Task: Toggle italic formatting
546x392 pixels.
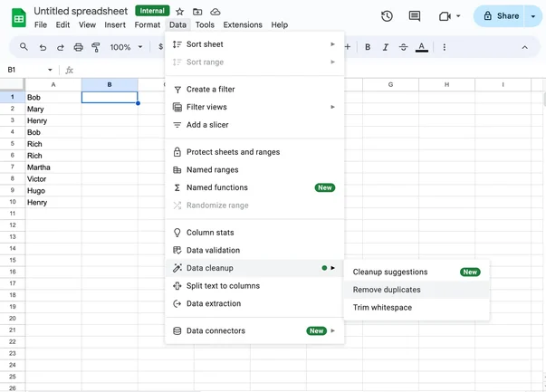Action: tap(386, 47)
